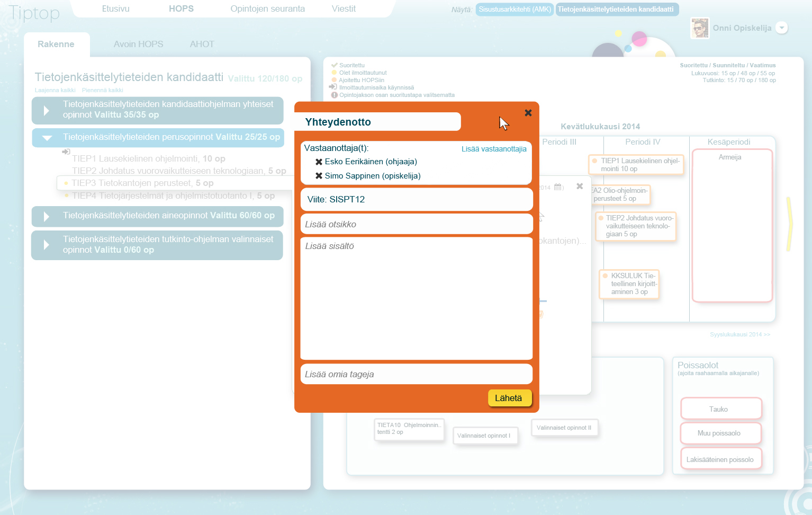
Task: Click Ajoitettu HOPSiin orange legend dot
Action: pyautogui.click(x=334, y=80)
